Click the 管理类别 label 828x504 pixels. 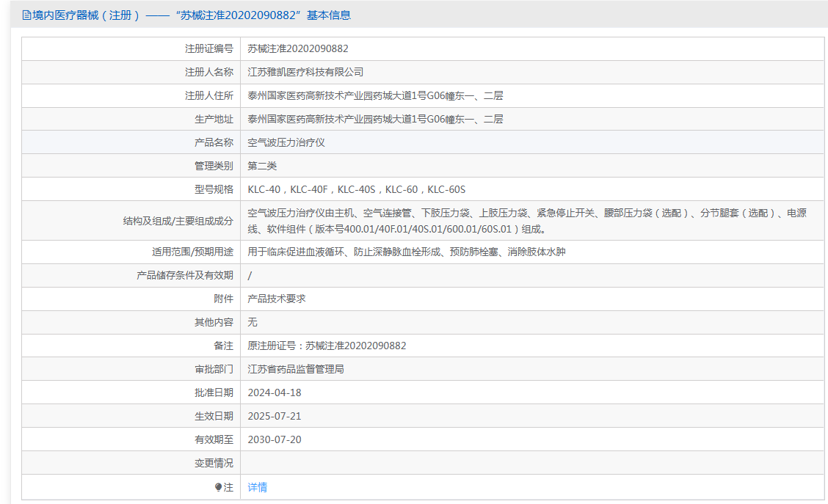pos(214,166)
